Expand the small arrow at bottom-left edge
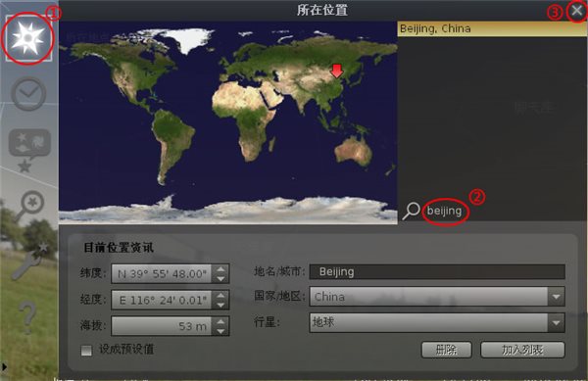Image resolution: width=588 pixels, height=381 pixels. [x=5, y=366]
